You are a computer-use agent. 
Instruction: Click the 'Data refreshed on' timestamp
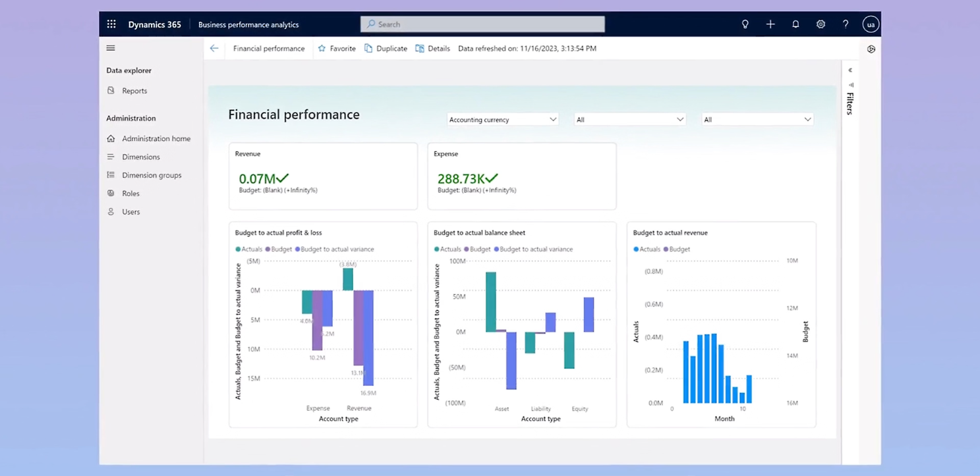tap(527, 48)
